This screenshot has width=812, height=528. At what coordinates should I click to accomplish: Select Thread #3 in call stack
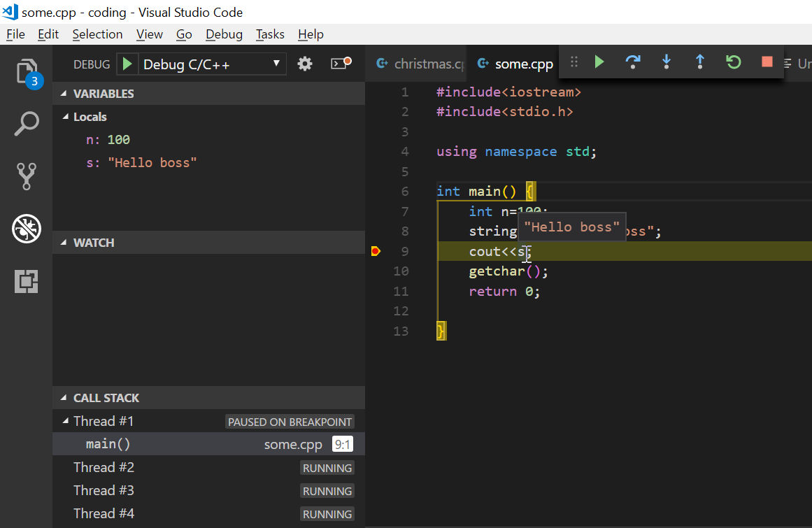coord(208,491)
